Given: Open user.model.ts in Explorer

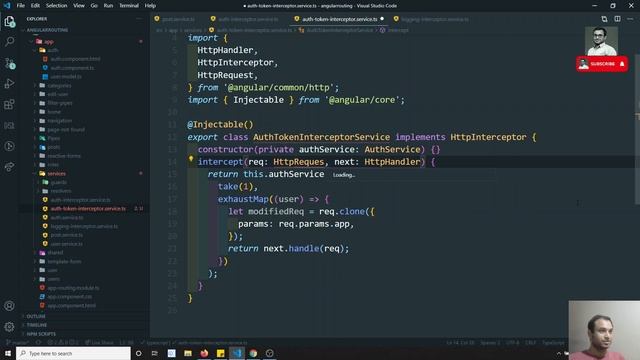Looking at the screenshot, I should coord(66,77).
